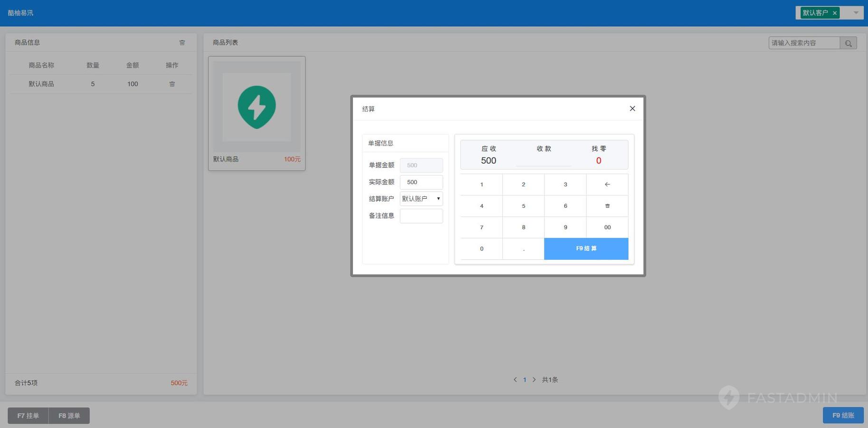868x428 pixels.
Task: Go to the next product page arrow
Action: pyautogui.click(x=534, y=379)
